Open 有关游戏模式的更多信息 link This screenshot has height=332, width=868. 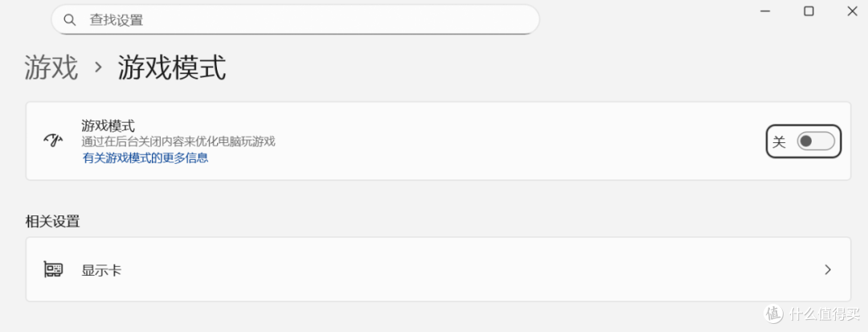[145, 158]
